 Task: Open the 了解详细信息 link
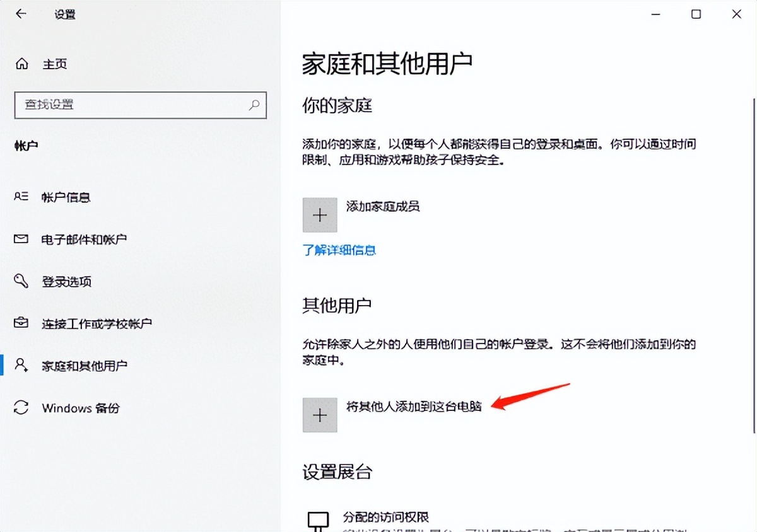[339, 250]
